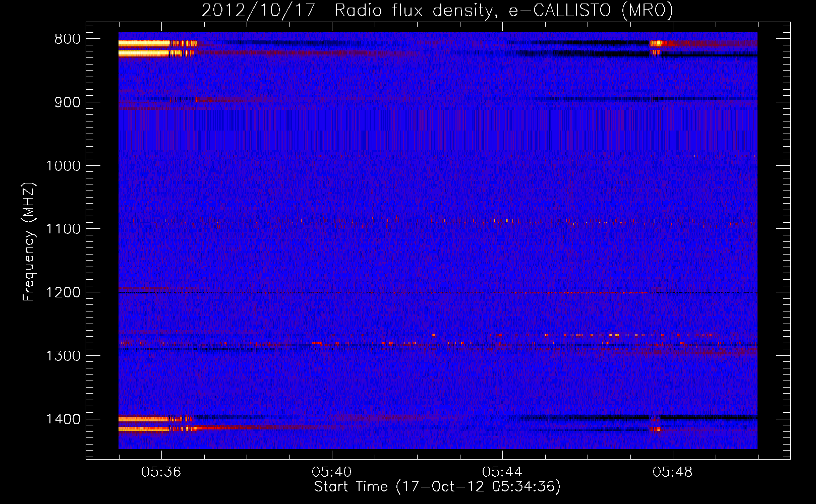Click the 'Frequency (MHZ)' axis title
Image resolution: width=816 pixels, height=504 pixels.
(x=29, y=242)
